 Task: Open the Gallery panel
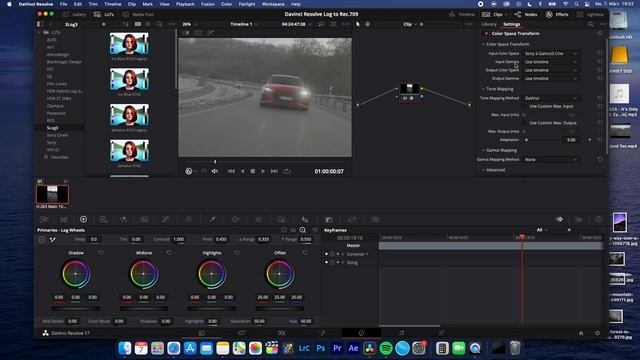click(74, 14)
